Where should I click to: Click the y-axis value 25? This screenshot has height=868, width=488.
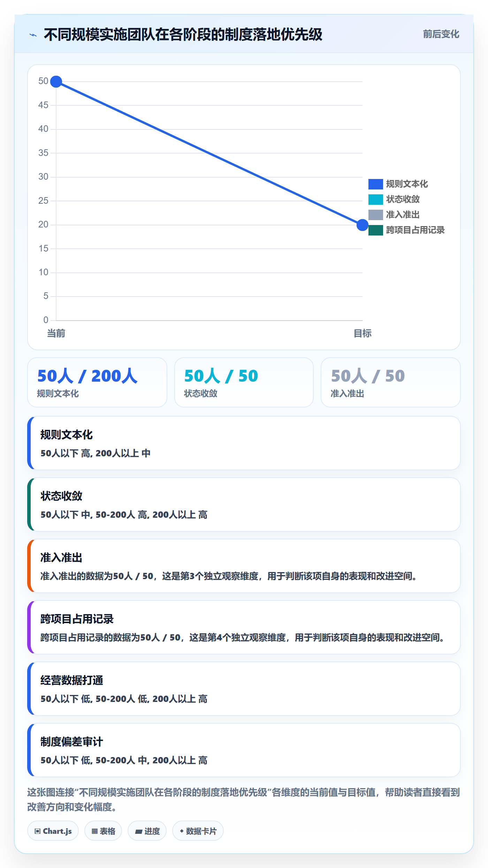43,201
